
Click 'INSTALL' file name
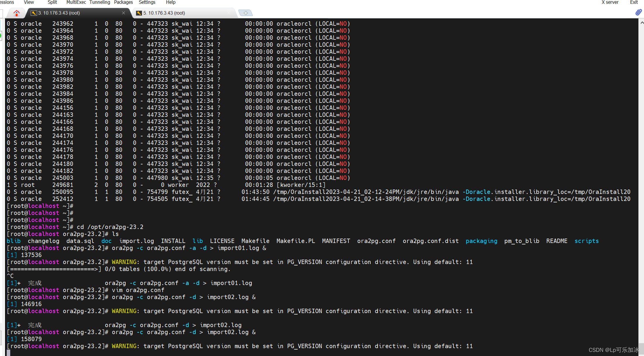(x=173, y=241)
